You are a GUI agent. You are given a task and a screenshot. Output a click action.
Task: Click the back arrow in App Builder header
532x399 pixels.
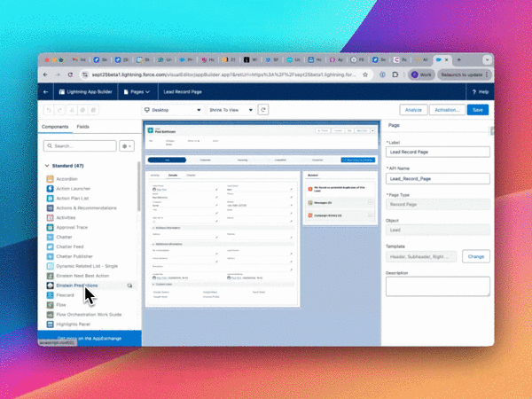tap(47, 91)
